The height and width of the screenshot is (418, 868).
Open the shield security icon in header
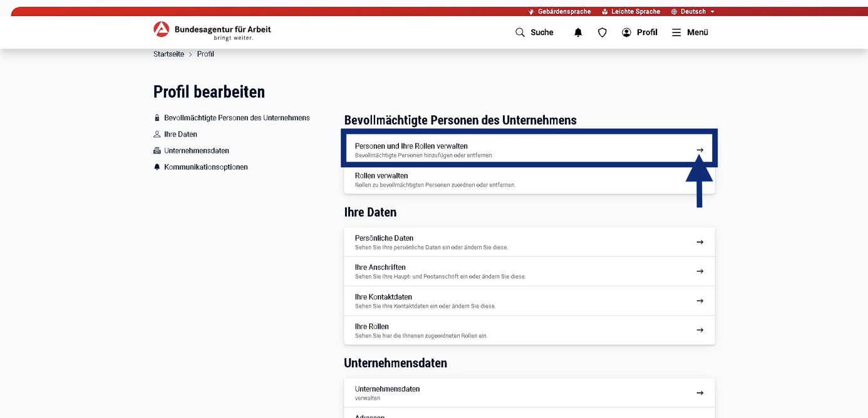coord(602,33)
